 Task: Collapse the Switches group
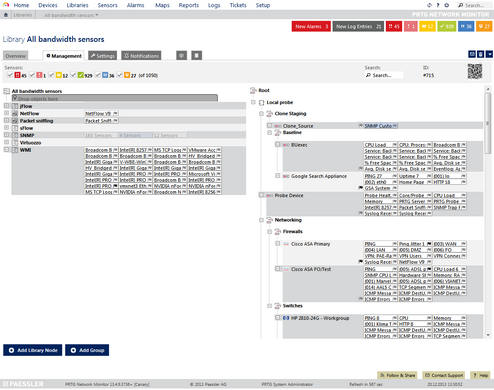point(270,306)
